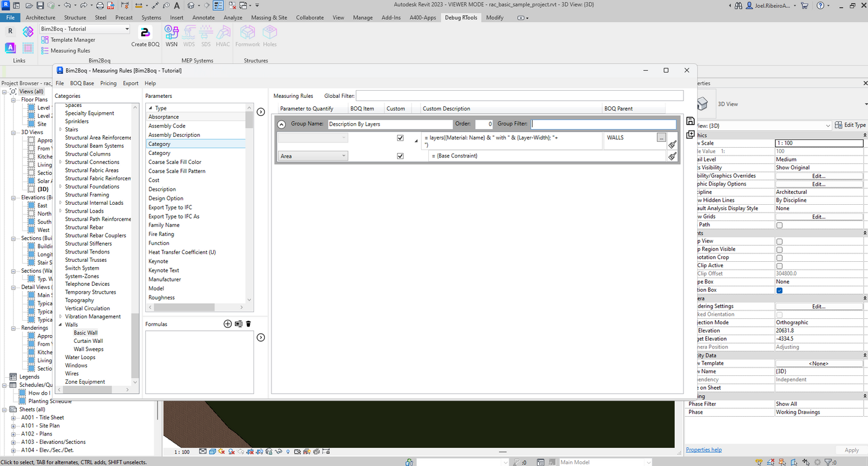Save measuring rules with floppy disk icon
The image size is (868, 466).
point(690,121)
